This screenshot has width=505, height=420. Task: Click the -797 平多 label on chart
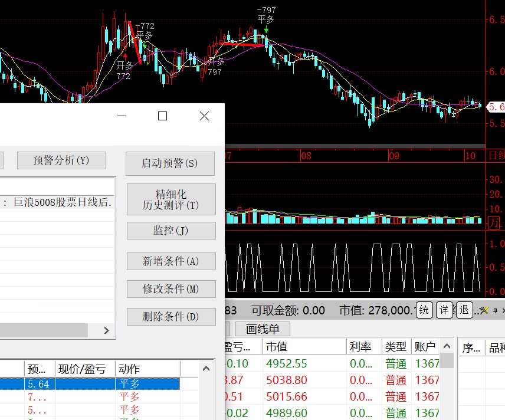coord(266,15)
